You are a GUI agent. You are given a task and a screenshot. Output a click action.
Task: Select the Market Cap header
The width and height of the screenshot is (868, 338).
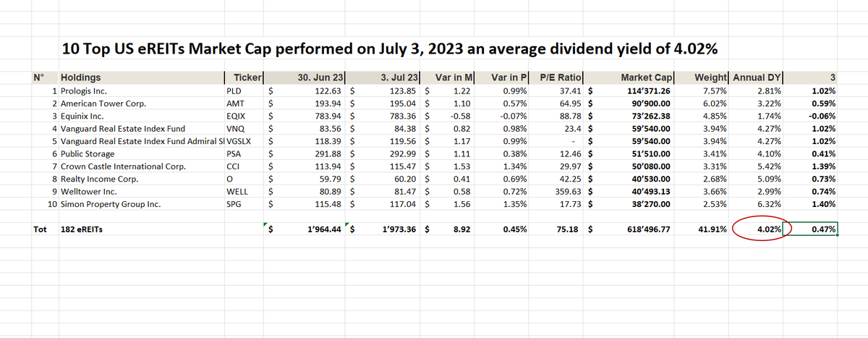[647, 77]
